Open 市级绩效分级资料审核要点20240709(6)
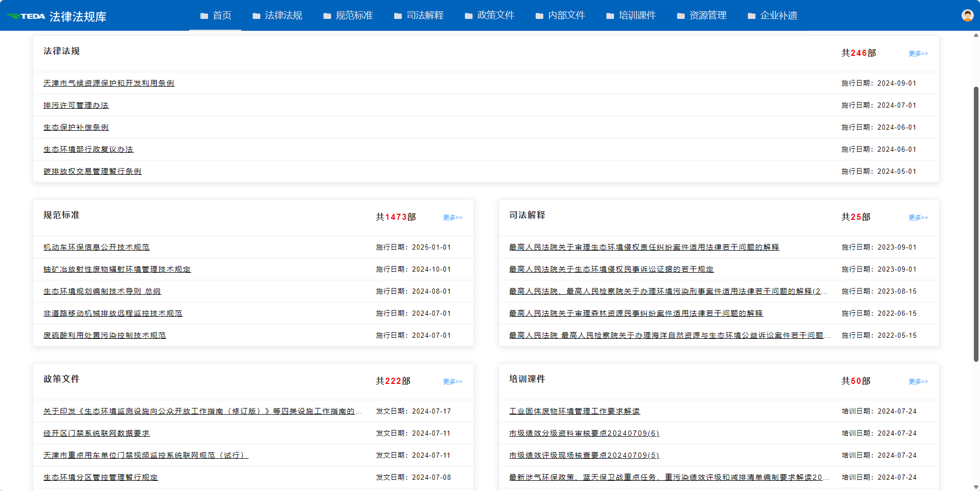Image resolution: width=980 pixels, height=491 pixels. (584, 433)
